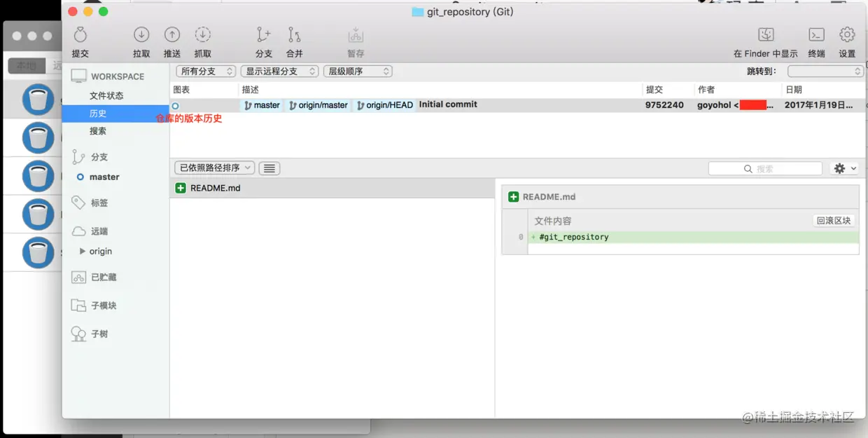Click the commit hash 9752240
Image resolution: width=868 pixels, height=438 pixels.
664,105
